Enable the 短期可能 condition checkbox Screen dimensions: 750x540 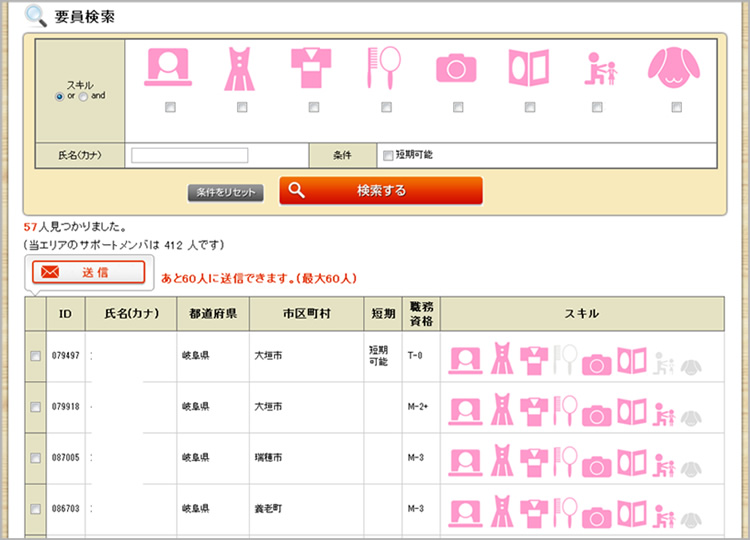388,155
